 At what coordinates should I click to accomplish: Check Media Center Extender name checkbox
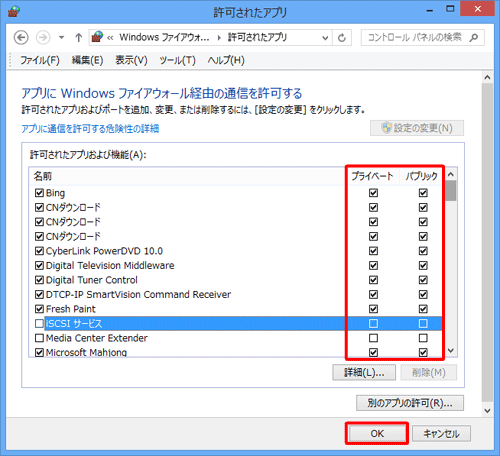point(39,338)
